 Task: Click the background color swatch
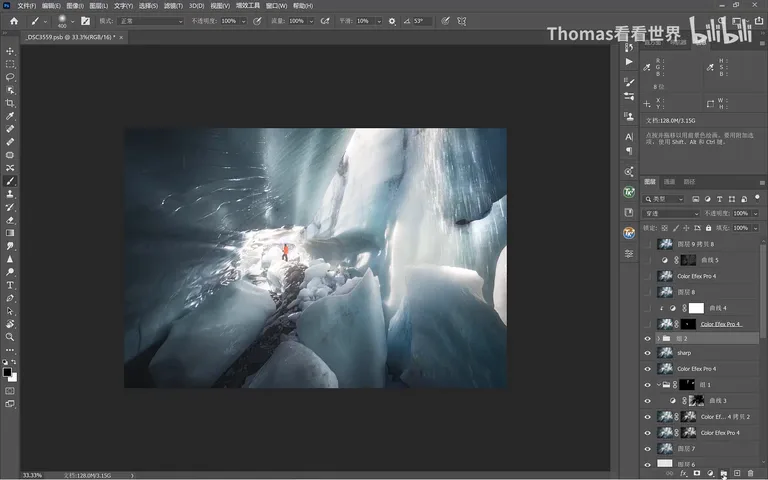13,378
